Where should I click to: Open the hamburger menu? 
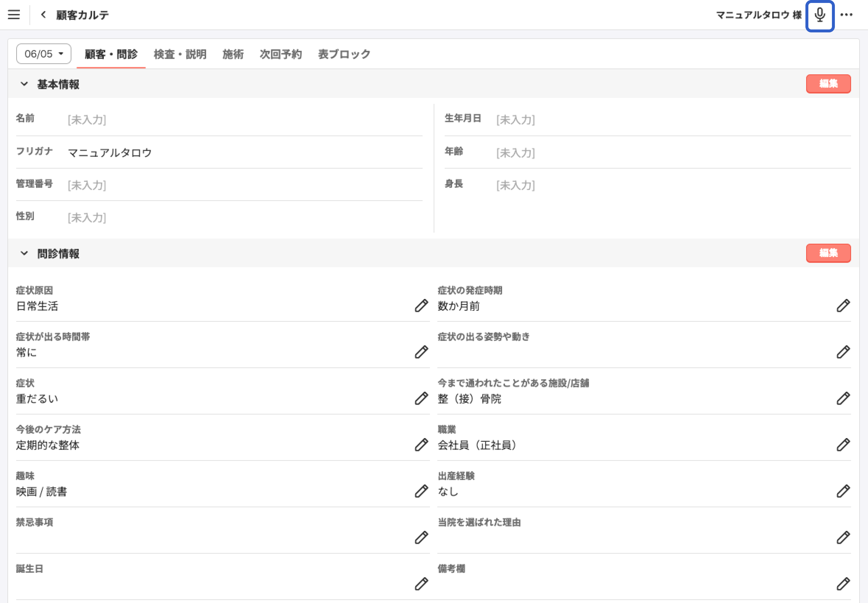click(14, 15)
